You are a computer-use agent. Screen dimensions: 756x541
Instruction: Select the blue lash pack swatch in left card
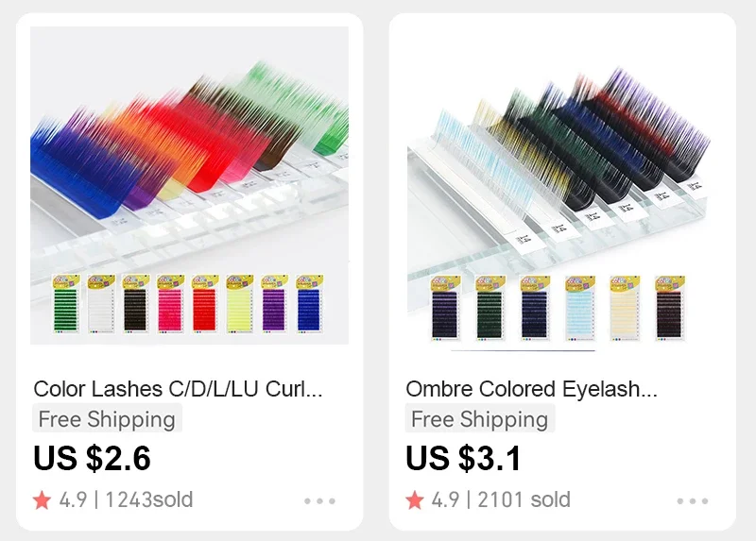(309, 304)
